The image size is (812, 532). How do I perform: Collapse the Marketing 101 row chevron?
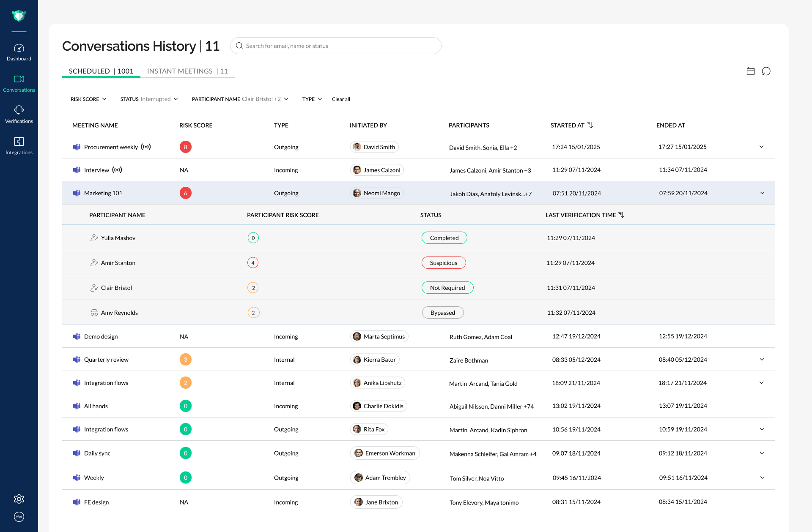762,193
